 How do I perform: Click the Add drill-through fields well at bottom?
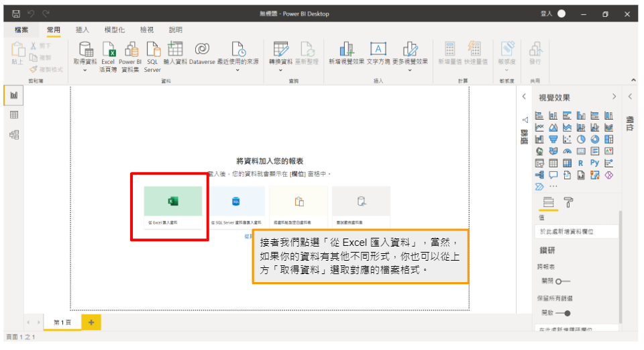click(x=576, y=329)
